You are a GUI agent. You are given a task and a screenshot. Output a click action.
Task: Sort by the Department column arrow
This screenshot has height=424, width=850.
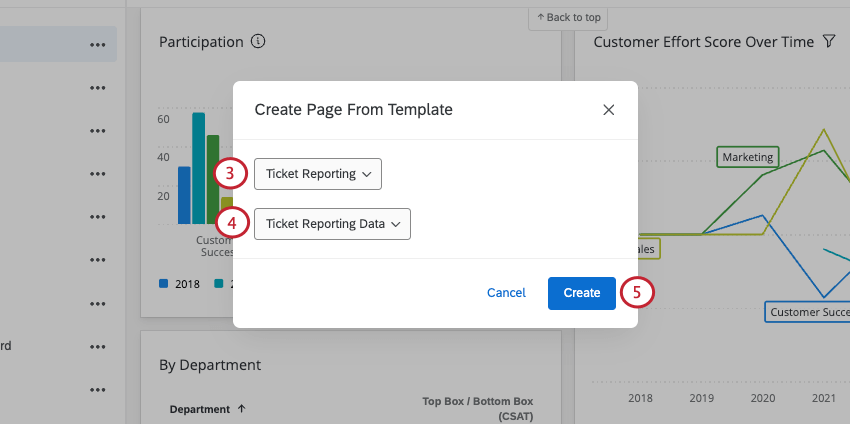[x=242, y=410]
